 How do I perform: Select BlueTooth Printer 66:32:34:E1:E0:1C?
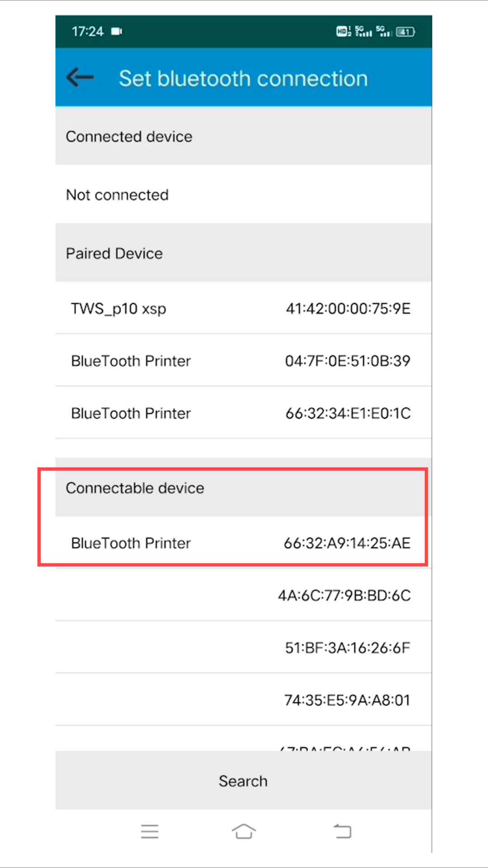[x=243, y=413]
